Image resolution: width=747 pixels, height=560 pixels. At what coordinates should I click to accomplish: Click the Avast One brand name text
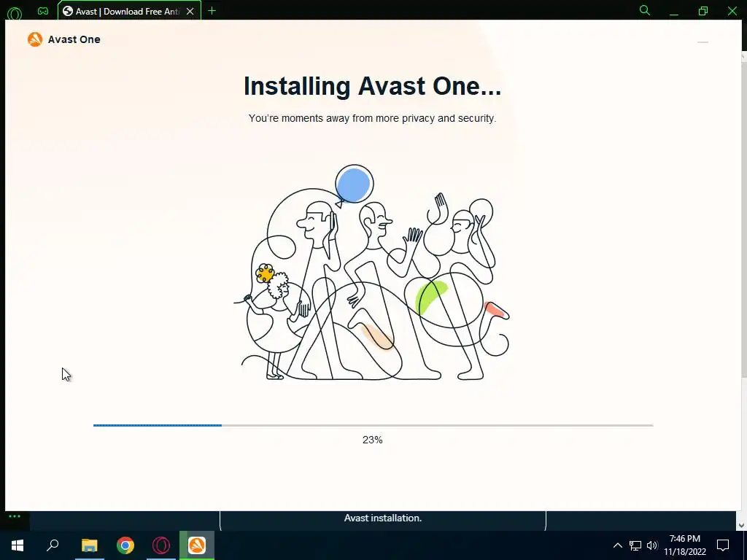(74, 39)
